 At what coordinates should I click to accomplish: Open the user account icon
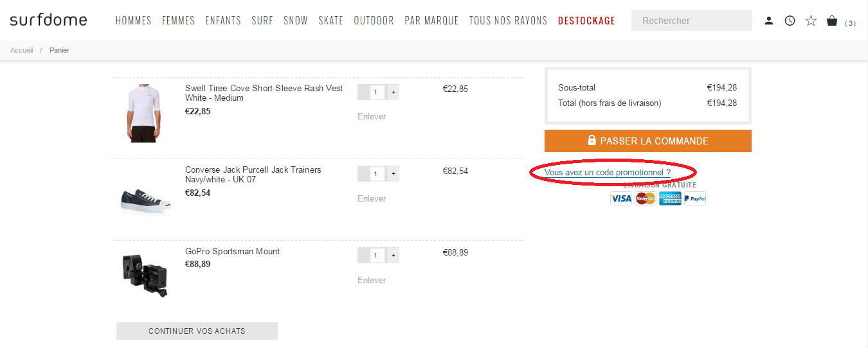point(769,21)
